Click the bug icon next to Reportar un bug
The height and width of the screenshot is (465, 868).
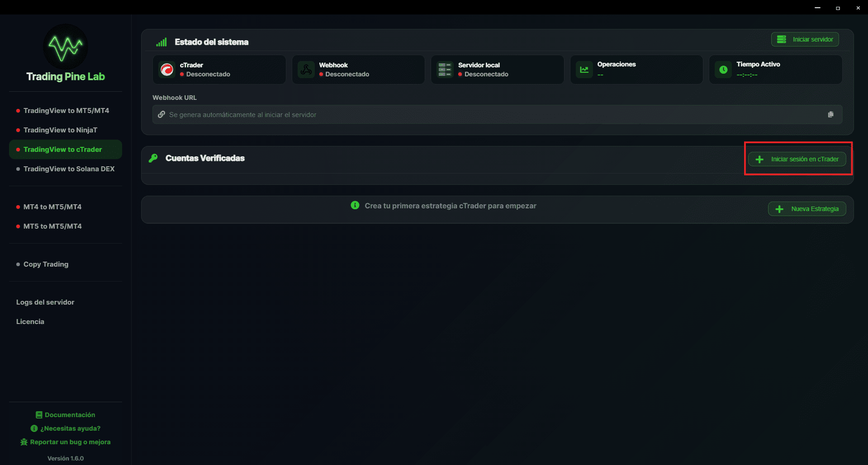point(24,442)
